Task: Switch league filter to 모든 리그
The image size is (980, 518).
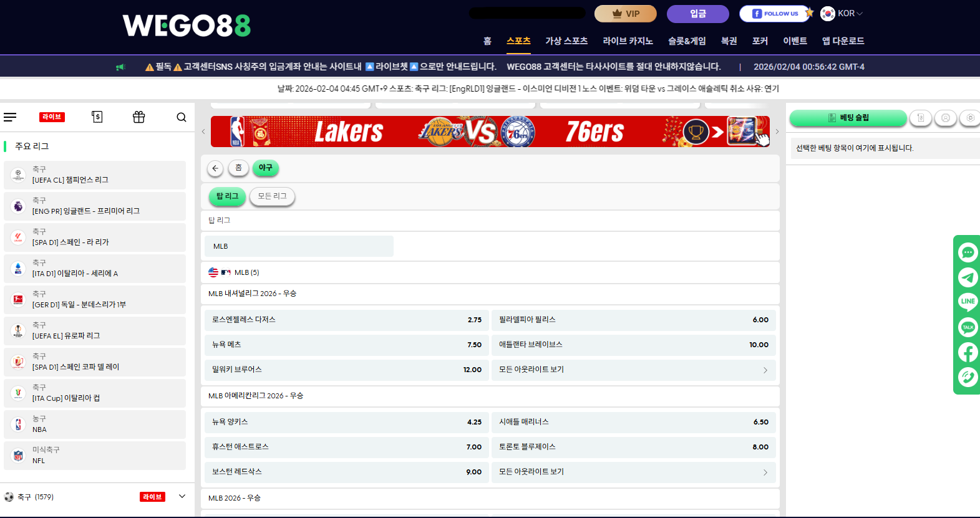Action: coord(272,196)
